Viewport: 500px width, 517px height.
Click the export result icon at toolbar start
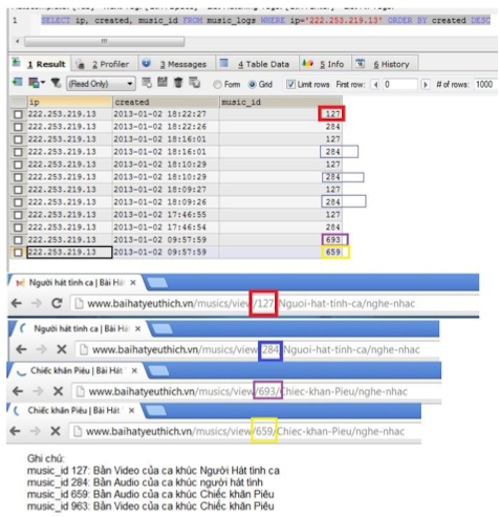(x=17, y=82)
